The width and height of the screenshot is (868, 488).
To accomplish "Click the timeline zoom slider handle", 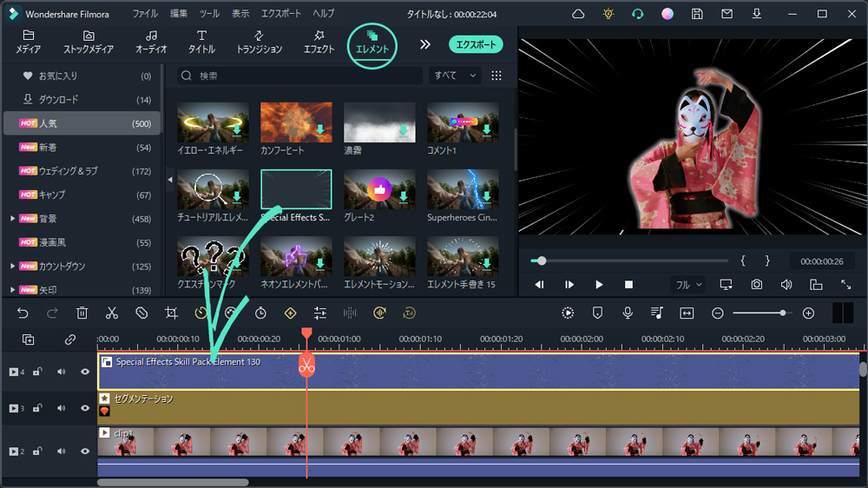I will [783, 313].
